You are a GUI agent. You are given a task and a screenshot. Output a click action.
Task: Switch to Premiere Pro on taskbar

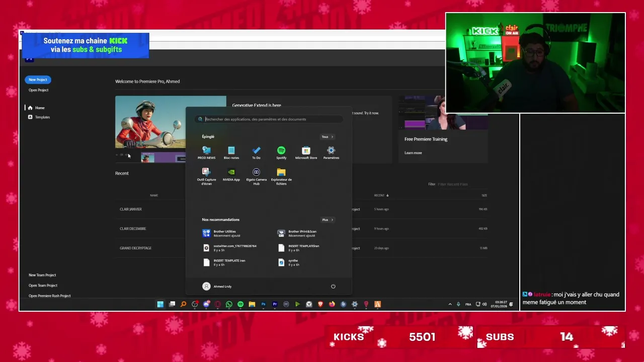coord(275,304)
